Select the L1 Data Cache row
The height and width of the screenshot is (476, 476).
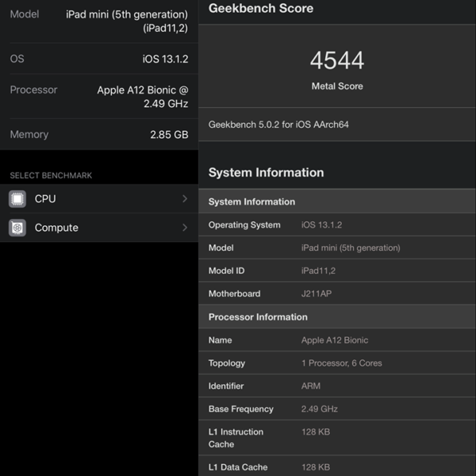point(337,467)
